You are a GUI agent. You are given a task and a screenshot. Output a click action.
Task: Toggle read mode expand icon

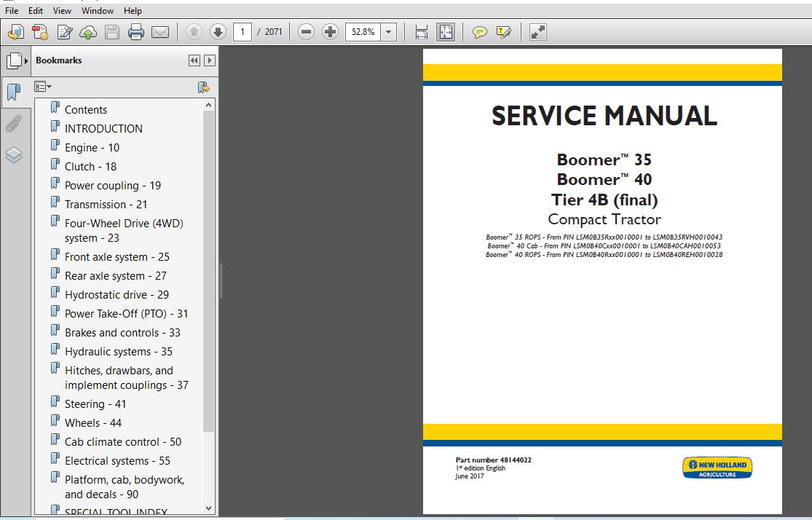click(x=538, y=32)
